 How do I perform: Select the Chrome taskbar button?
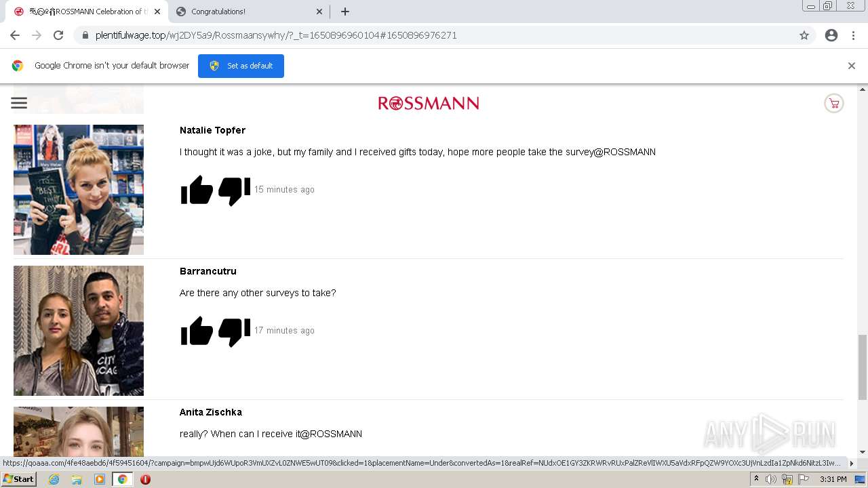coord(122,479)
